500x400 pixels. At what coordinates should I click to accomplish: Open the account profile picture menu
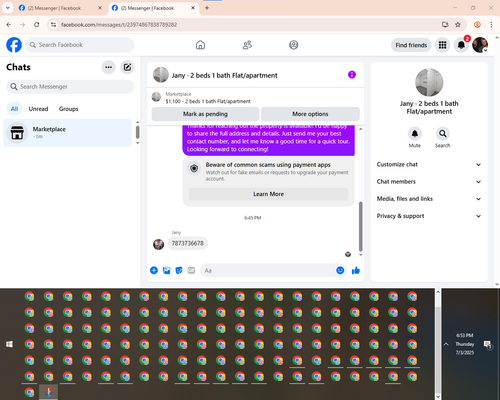[480, 45]
